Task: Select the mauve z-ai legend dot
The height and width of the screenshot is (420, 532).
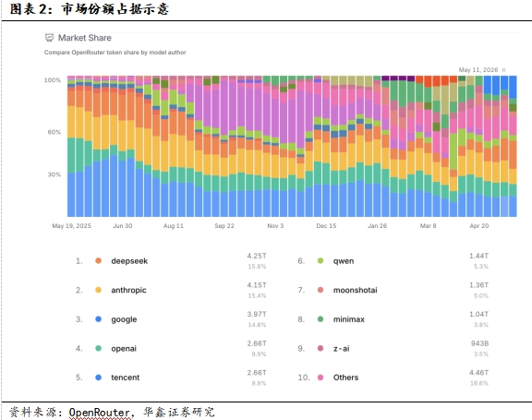Action: (x=320, y=348)
